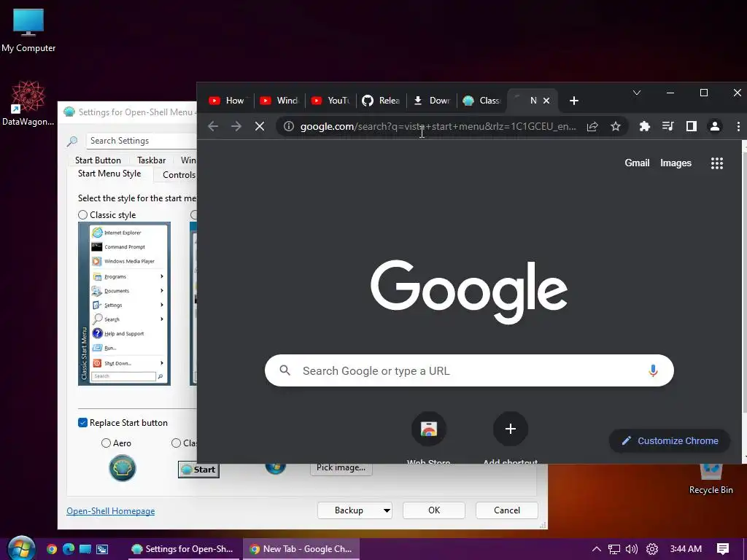The width and height of the screenshot is (747, 560).
Task: View site information icon in address bar
Action: [289, 126]
